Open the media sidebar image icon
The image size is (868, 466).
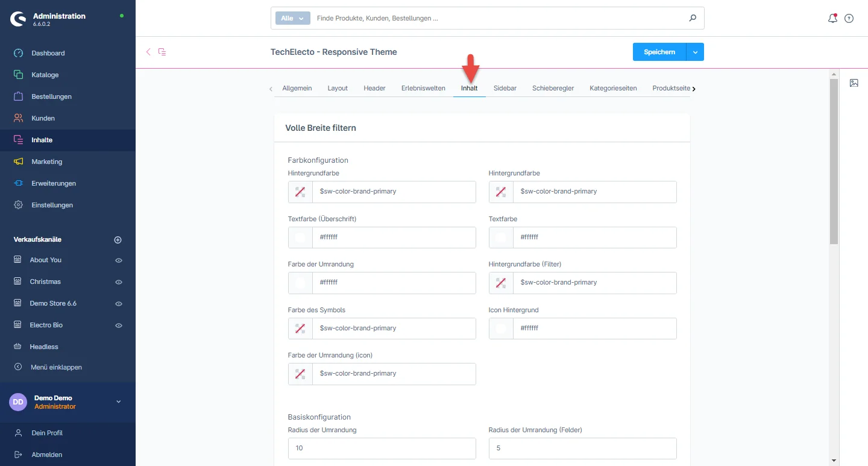click(x=854, y=83)
